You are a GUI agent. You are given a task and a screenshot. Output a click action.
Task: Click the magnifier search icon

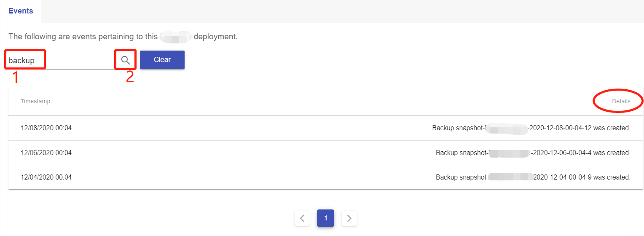(x=125, y=60)
